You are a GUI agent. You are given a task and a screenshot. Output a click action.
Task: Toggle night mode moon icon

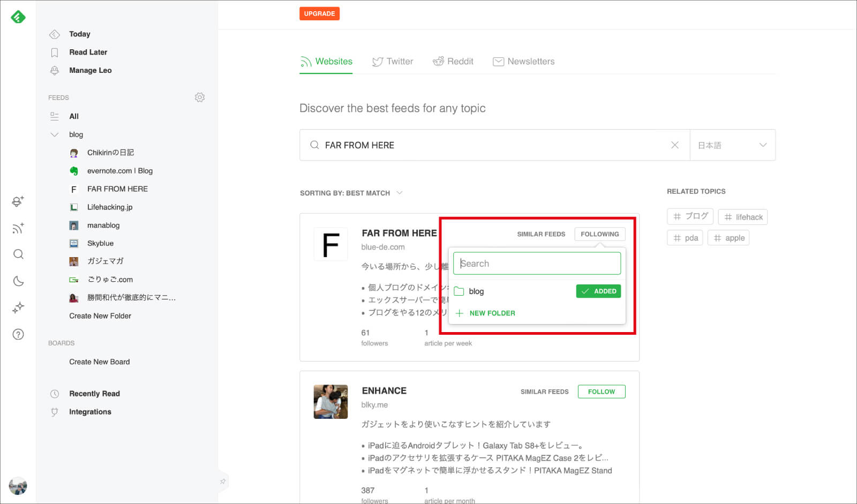pos(18,281)
